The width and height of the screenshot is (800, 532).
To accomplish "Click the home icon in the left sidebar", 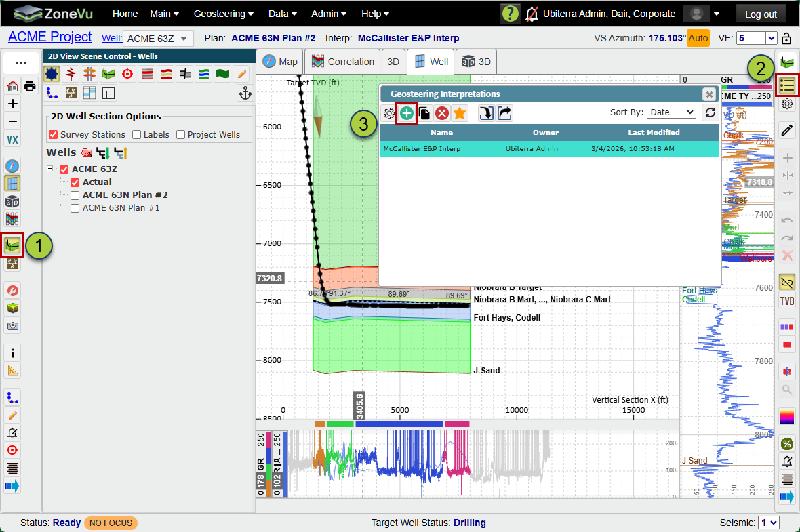I will [x=12, y=85].
